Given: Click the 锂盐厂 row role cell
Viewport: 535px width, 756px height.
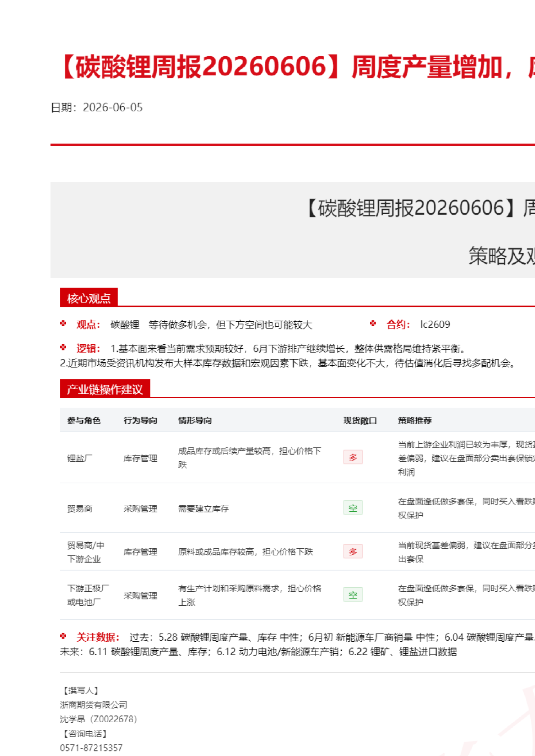Looking at the screenshot, I should (80, 458).
